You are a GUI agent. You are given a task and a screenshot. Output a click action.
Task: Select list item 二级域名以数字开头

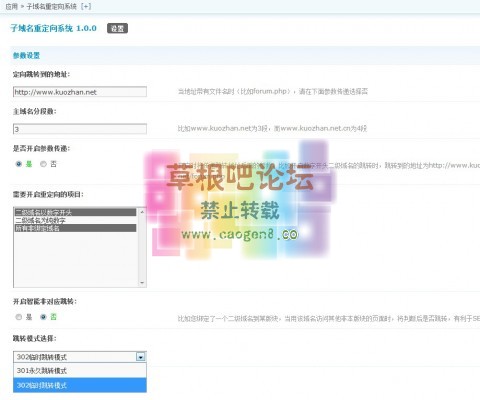point(75,212)
